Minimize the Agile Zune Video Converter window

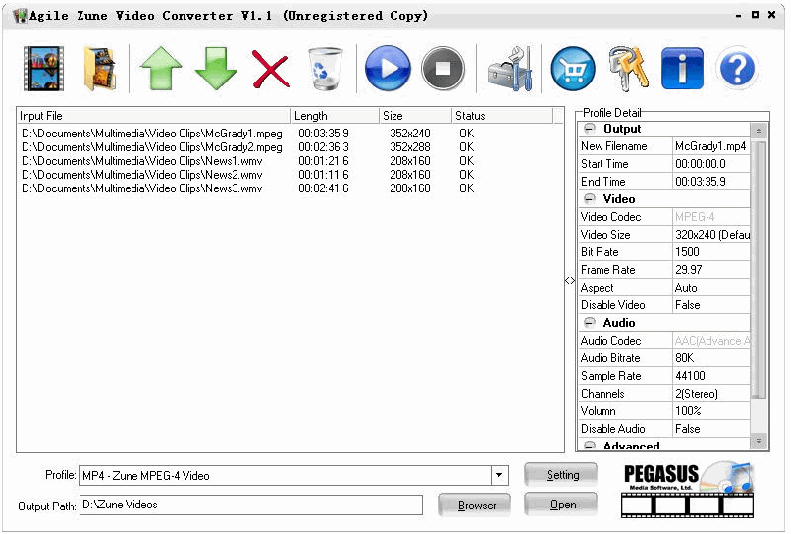point(739,16)
